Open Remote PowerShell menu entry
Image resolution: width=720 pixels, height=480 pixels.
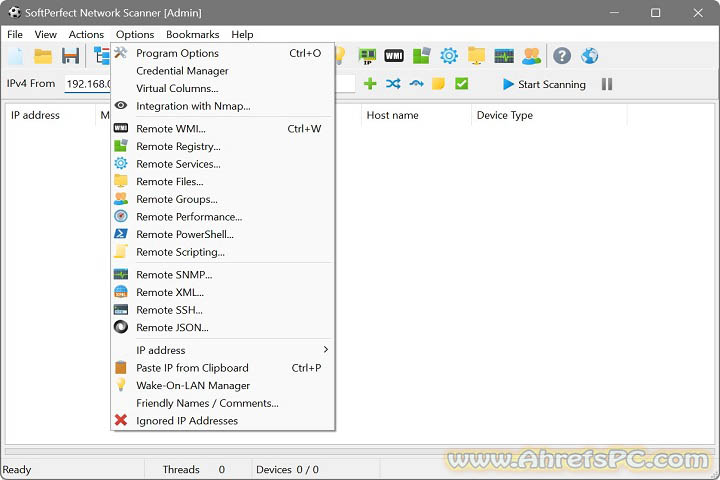click(x=223, y=234)
